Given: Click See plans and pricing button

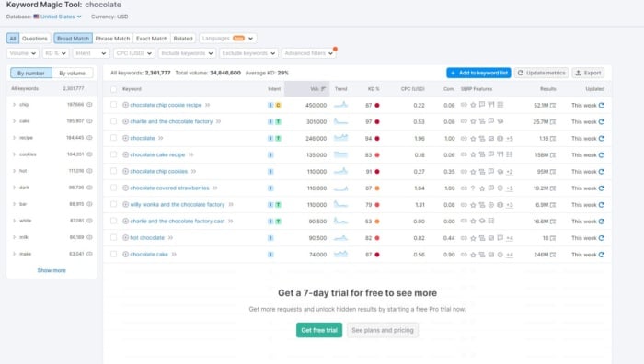Looking at the screenshot, I should 383,330.
